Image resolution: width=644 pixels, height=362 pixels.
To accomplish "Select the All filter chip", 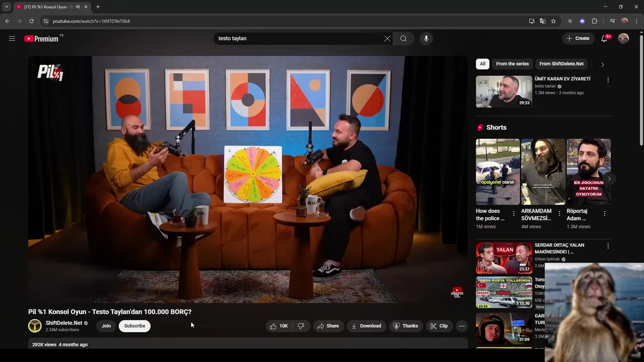I will 482,64.
